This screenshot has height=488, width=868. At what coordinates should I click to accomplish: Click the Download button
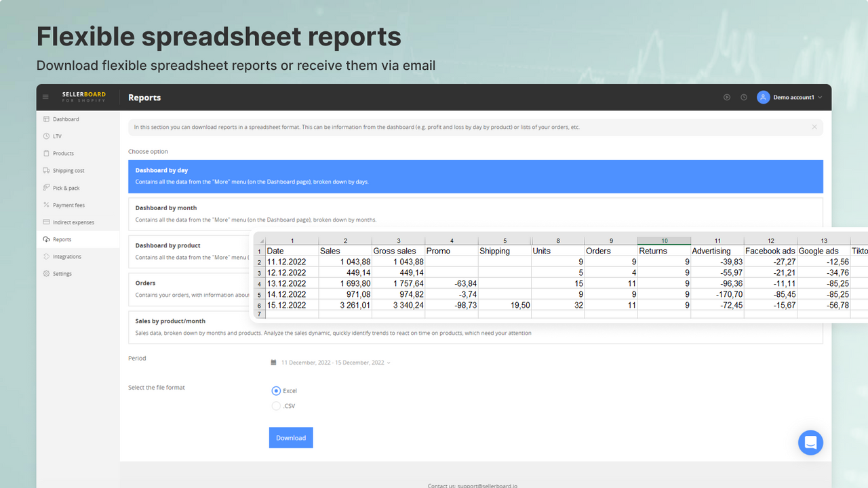point(291,438)
